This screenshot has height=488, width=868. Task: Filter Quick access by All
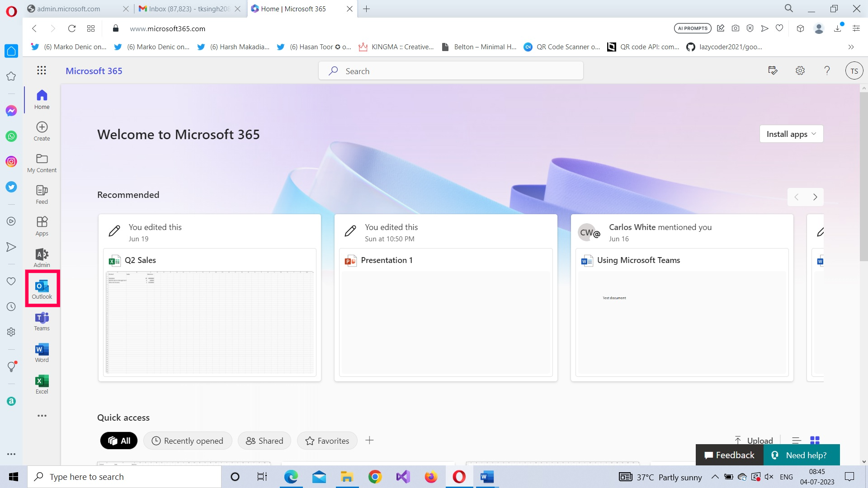[x=119, y=441]
